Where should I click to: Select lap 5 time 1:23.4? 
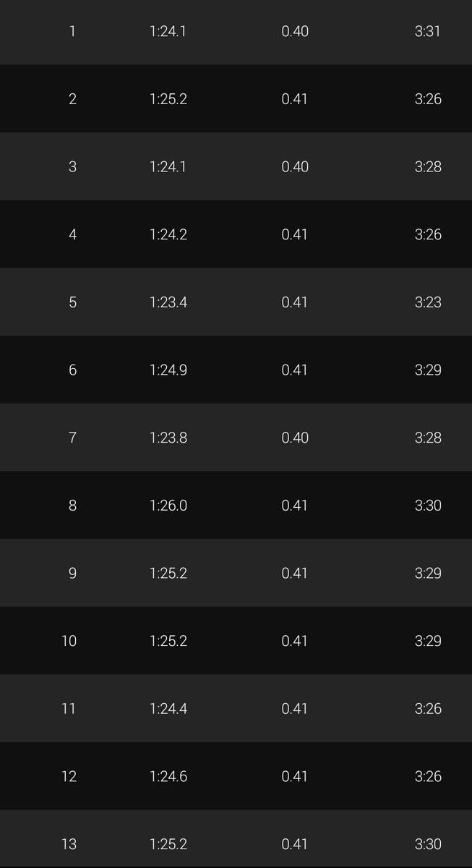(x=168, y=302)
